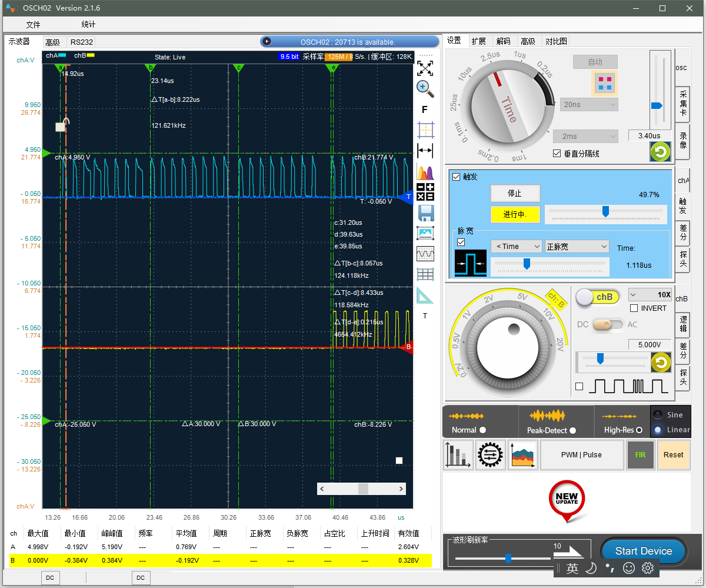Switch off the chB channel toggle
Viewport: 706px width, 588px height.
pyautogui.click(x=597, y=297)
